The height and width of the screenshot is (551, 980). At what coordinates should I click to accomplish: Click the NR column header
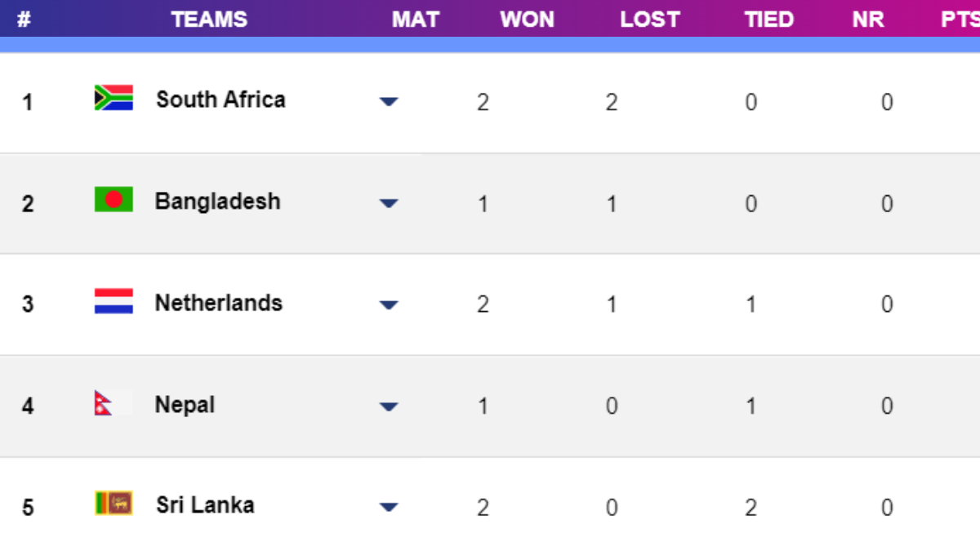click(868, 19)
